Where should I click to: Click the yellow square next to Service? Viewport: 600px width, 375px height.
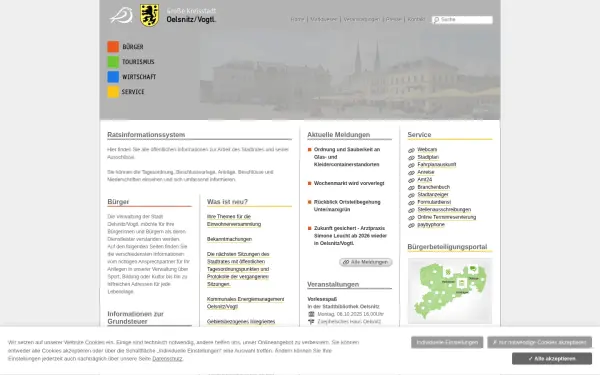(x=113, y=92)
